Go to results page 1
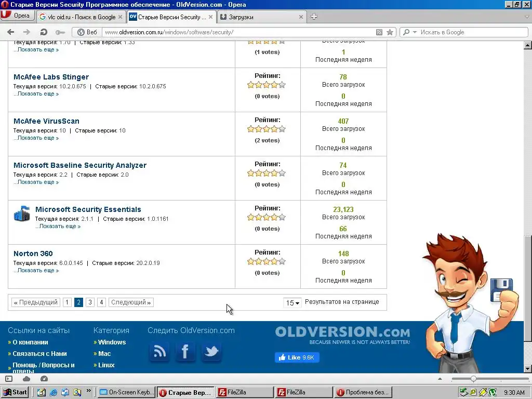Screen dimensions: 532x399 tap(67, 302)
